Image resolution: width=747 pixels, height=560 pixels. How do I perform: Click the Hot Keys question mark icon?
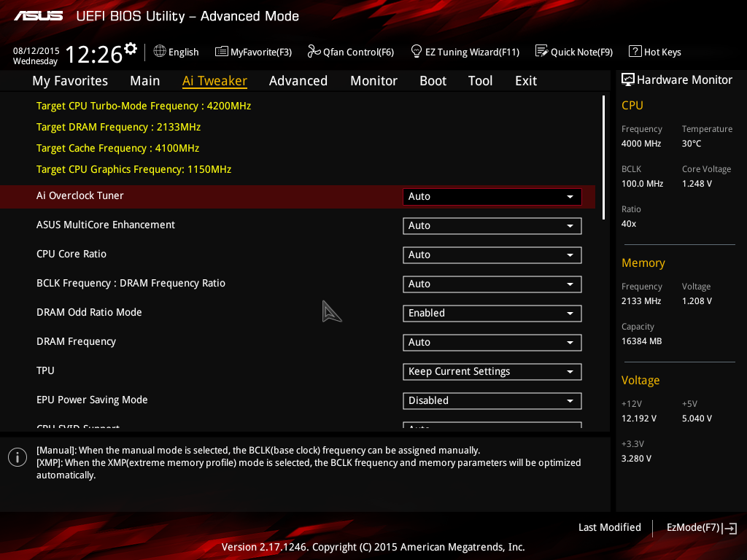pos(635,51)
